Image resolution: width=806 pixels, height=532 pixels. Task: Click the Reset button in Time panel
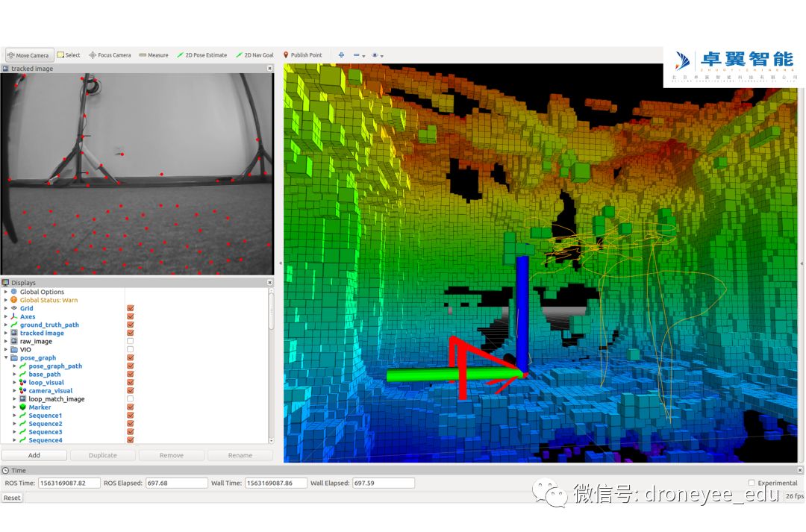tap(12, 498)
